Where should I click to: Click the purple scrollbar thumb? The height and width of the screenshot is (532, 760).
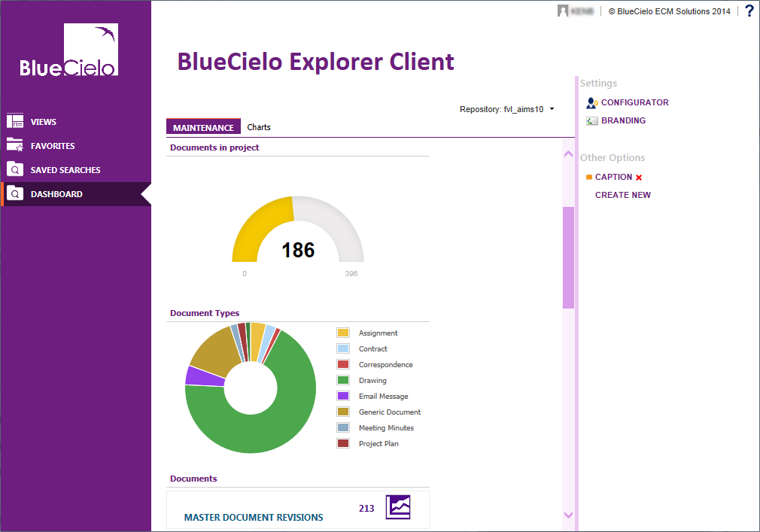569,258
